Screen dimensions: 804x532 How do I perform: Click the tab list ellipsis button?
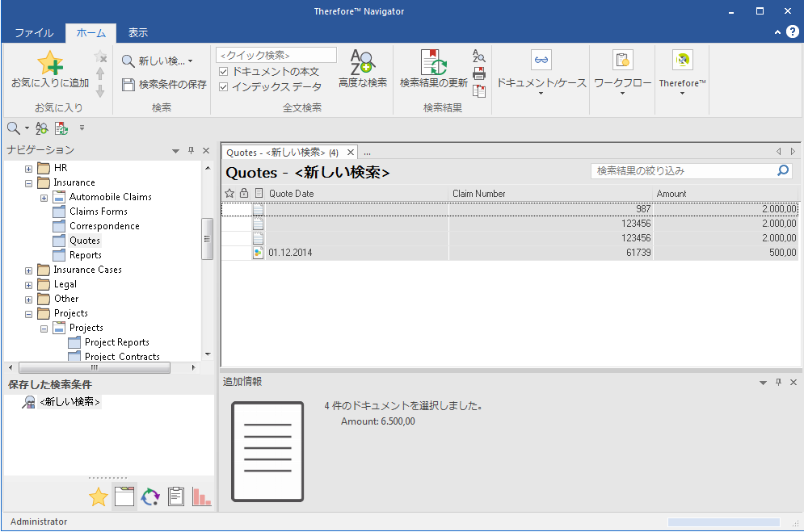click(x=367, y=153)
